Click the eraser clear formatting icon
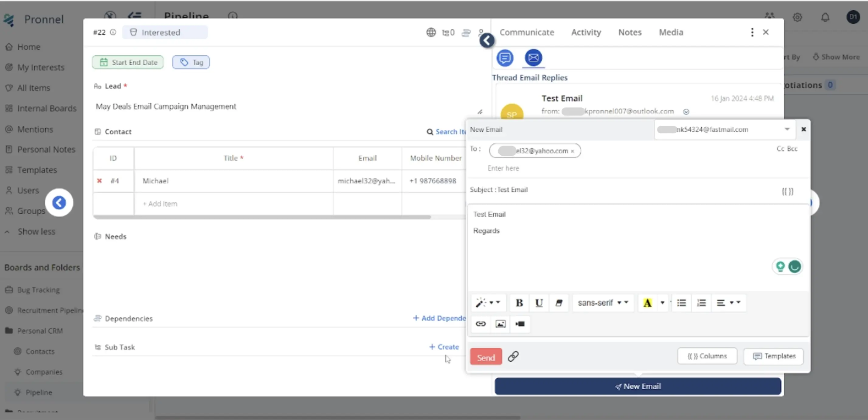868x420 pixels. click(559, 303)
